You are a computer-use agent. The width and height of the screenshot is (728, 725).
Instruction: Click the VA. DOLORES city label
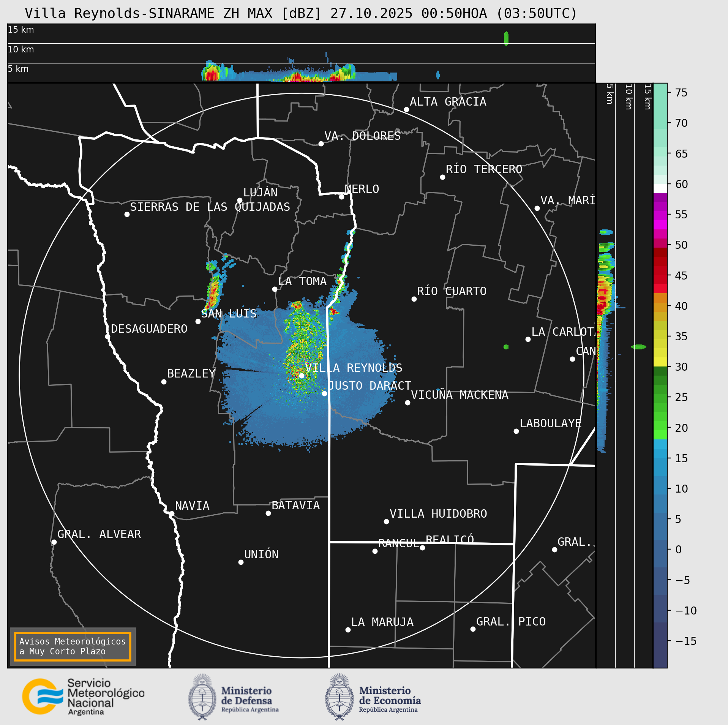[363, 136]
